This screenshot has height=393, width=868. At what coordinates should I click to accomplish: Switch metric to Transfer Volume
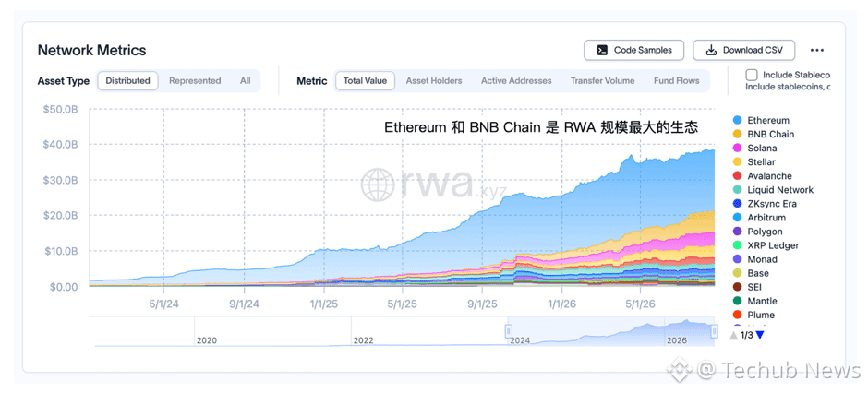(x=603, y=80)
